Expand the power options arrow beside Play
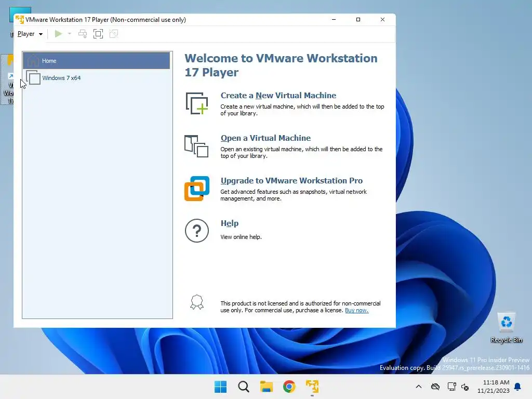 (x=70, y=34)
